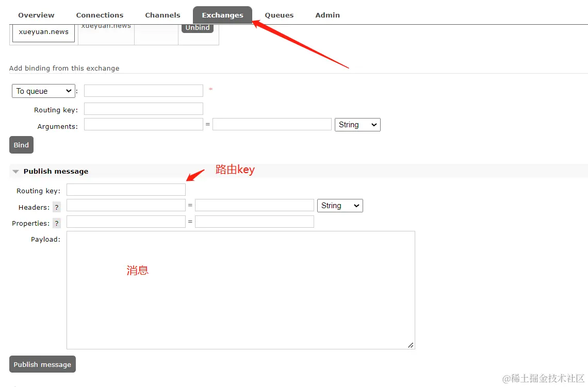Click the Headers value input field
This screenshot has width=588, height=387.
pos(255,205)
